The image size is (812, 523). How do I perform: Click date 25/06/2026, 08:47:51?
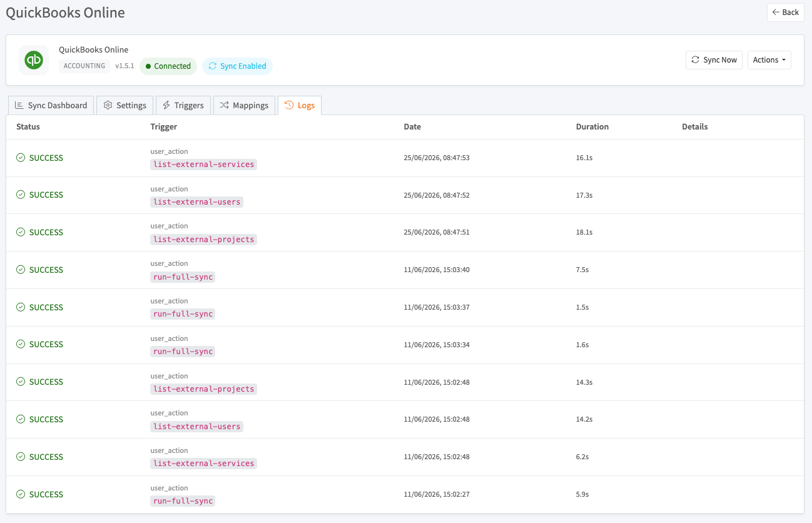click(437, 232)
